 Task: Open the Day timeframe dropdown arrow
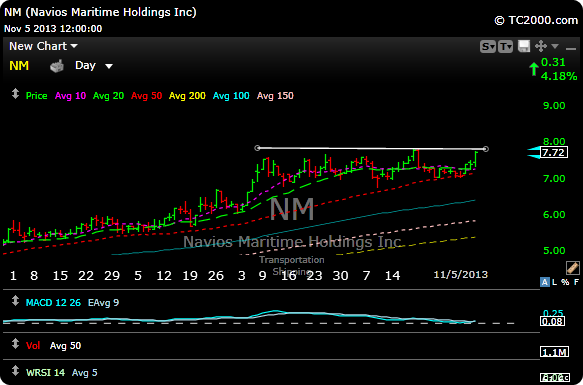(109, 67)
